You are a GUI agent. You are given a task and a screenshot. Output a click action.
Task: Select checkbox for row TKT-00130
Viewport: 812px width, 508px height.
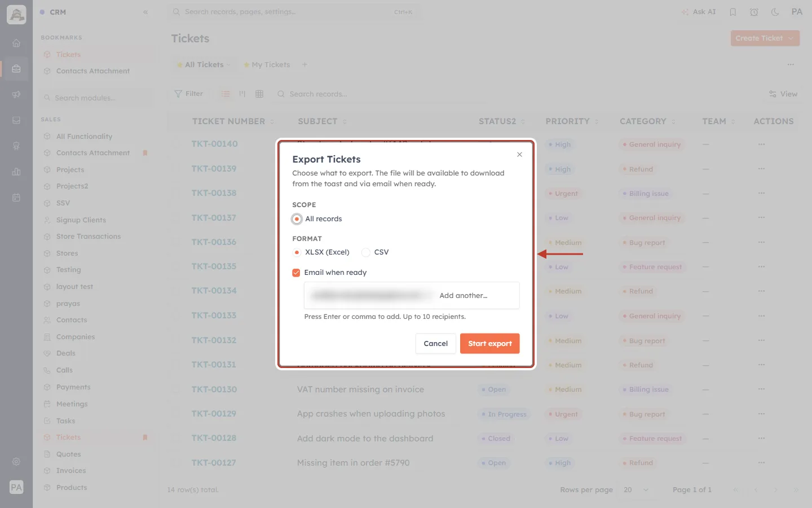click(x=177, y=389)
